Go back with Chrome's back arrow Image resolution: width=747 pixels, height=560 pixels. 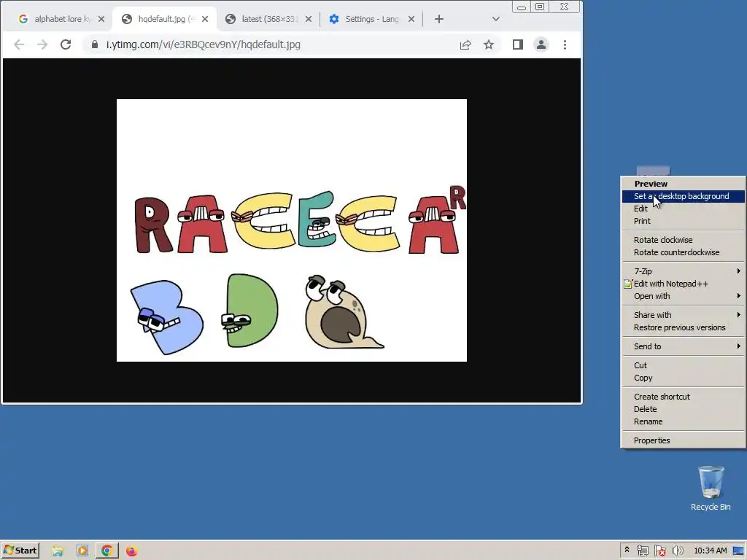pyautogui.click(x=19, y=44)
